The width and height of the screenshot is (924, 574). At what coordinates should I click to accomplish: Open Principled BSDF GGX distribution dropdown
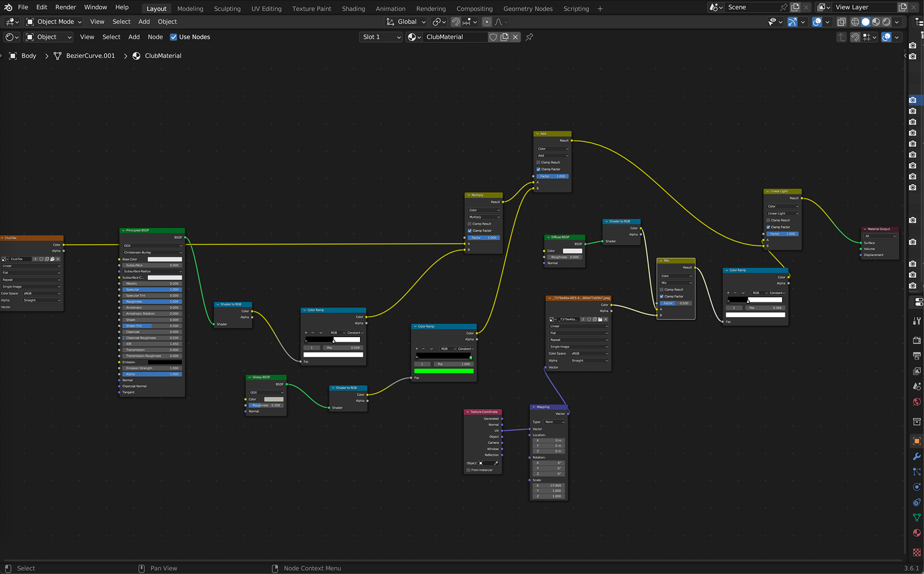tap(153, 246)
